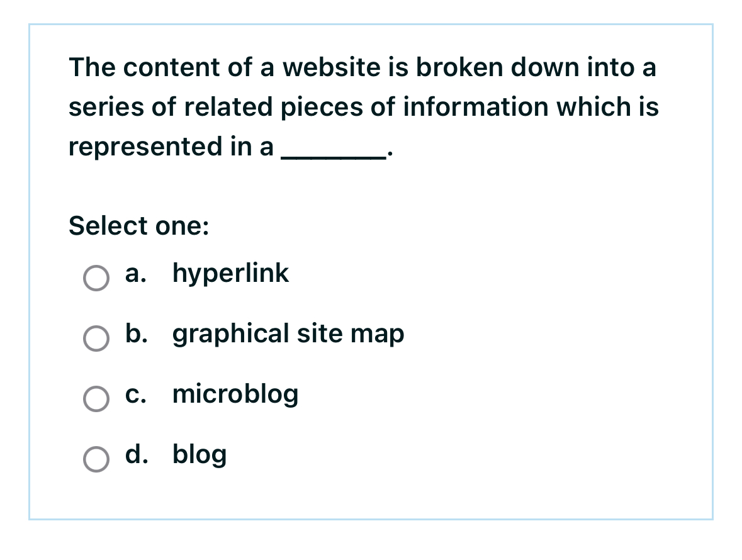Click the option letter 'c.'
This screenshot has height=560, width=742.
coord(135,395)
